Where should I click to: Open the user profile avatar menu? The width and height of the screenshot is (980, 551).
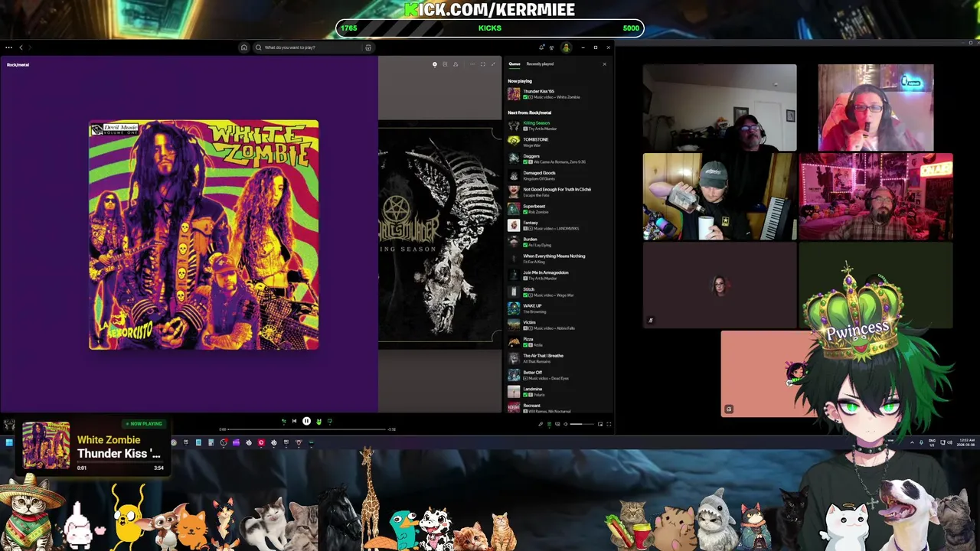tap(567, 47)
